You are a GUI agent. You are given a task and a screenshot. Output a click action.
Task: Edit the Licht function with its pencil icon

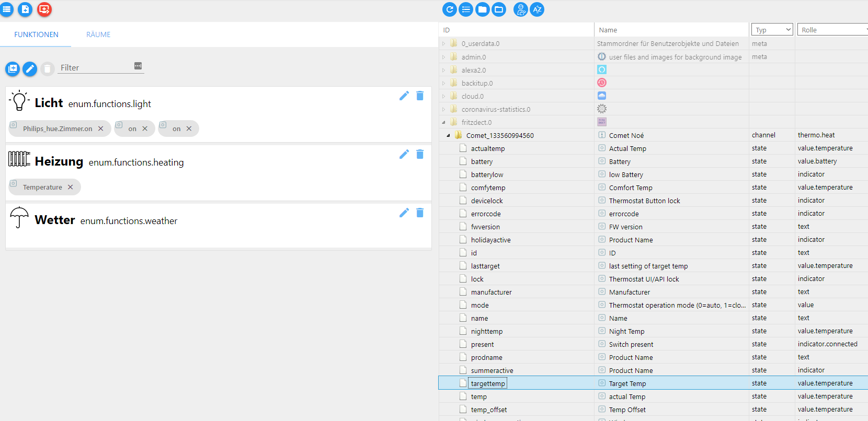tap(404, 96)
